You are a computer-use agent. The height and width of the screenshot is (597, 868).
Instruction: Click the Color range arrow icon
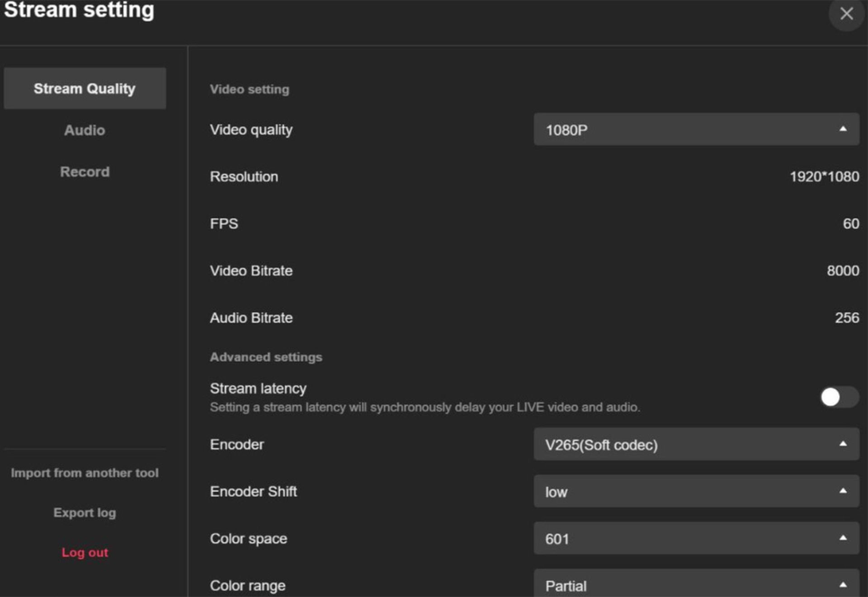(843, 585)
